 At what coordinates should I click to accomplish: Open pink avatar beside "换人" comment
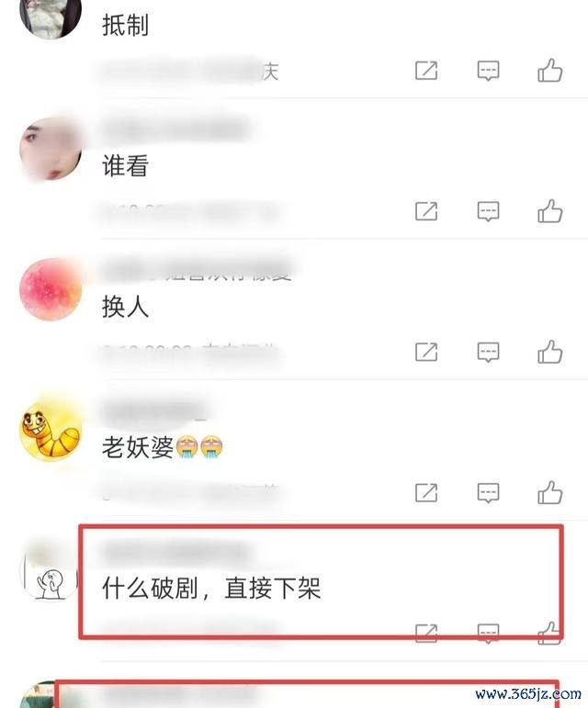(x=51, y=289)
